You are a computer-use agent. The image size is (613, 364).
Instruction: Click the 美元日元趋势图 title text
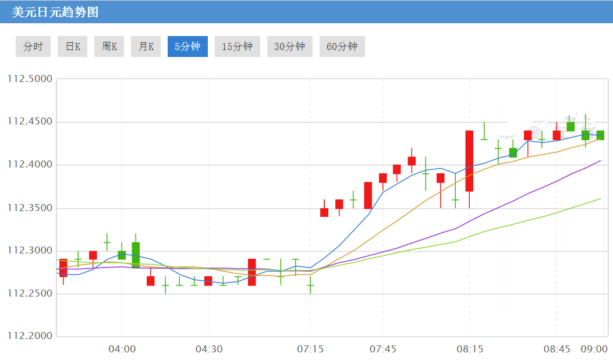click(x=55, y=12)
